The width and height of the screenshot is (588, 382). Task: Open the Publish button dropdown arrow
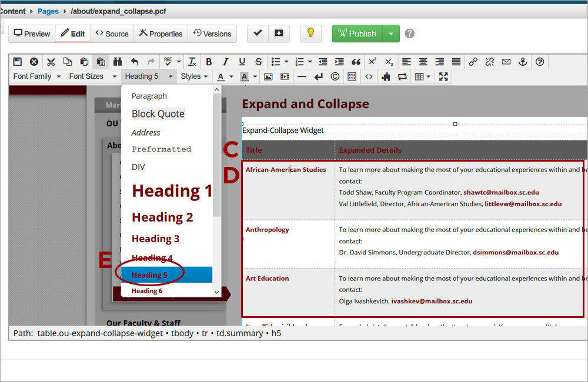[391, 33]
